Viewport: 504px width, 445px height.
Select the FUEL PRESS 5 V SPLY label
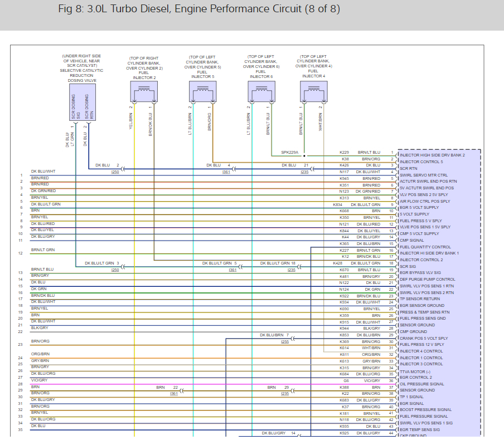[x=421, y=221]
